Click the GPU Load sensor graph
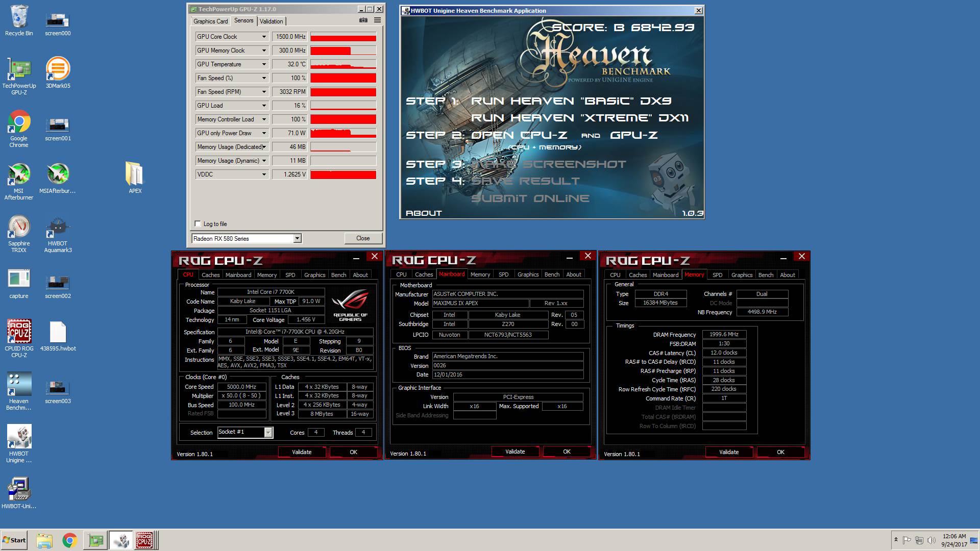Image resolution: width=980 pixels, height=551 pixels. pos(343,106)
